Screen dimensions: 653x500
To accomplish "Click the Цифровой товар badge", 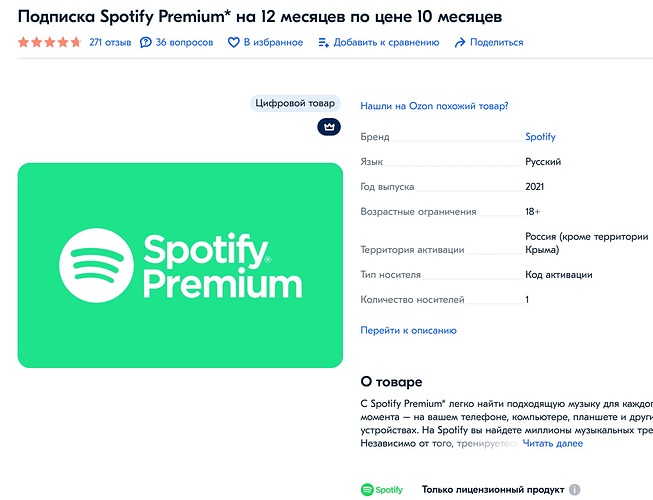I will 295,103.
